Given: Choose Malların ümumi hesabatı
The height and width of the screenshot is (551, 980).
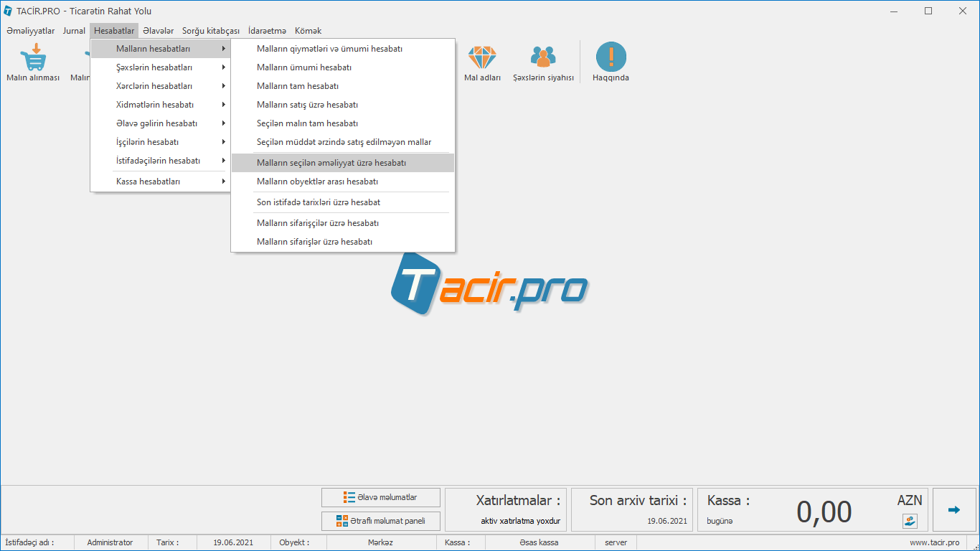Looking at the screenshot, I should 304,67.
